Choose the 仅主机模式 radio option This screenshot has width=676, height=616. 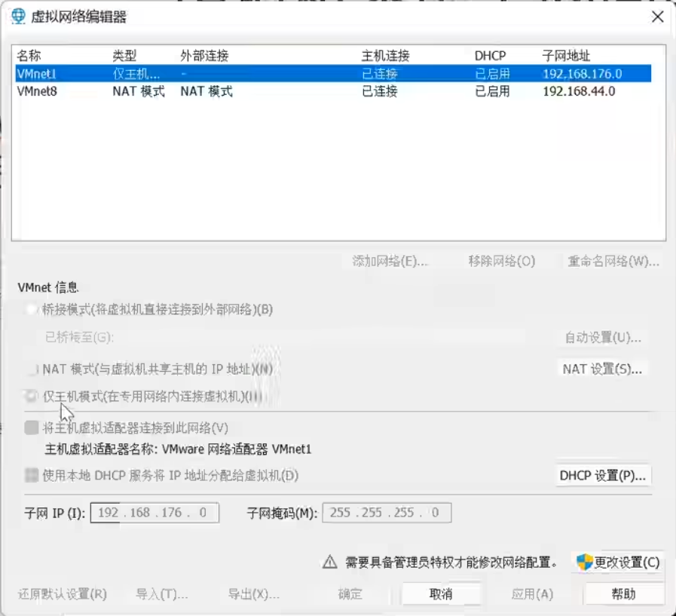click(x=32, y=396)
